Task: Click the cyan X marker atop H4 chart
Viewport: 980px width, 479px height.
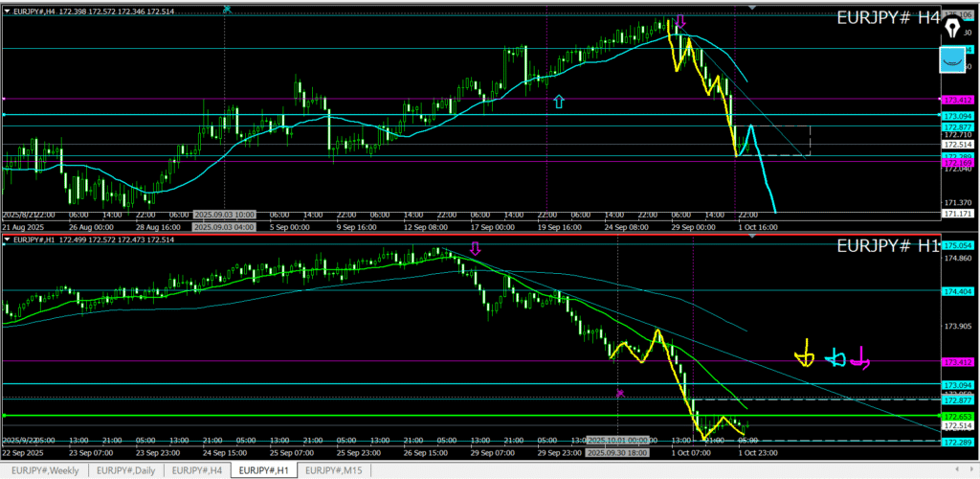Action: [227, 8]
